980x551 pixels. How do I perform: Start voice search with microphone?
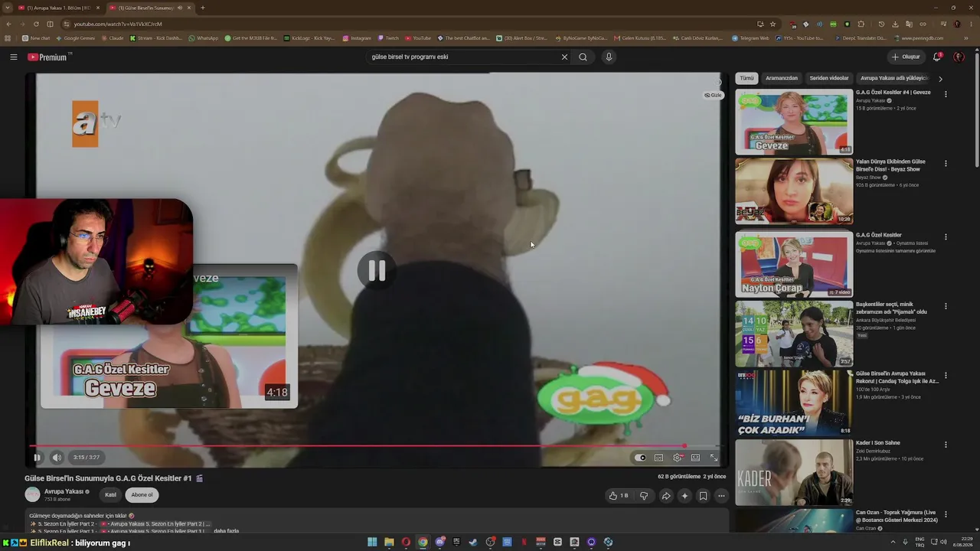609,57
